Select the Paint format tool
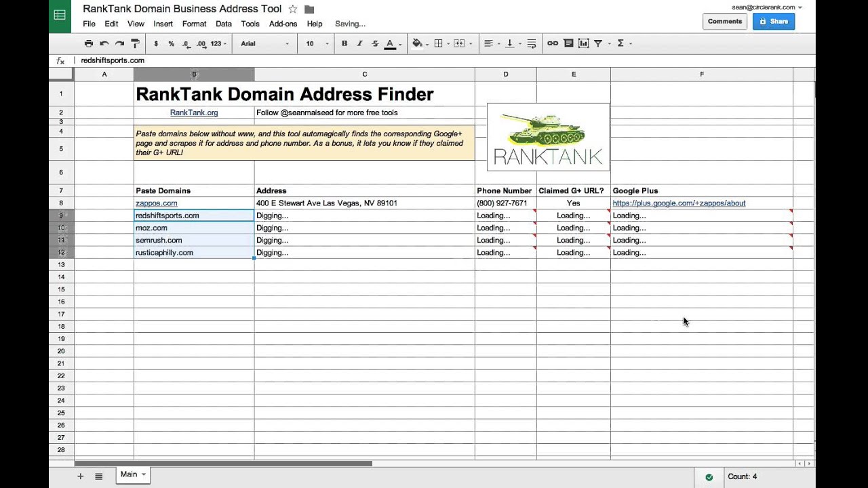The width and height of the screenshot is (868, 488). pos(135,43)
